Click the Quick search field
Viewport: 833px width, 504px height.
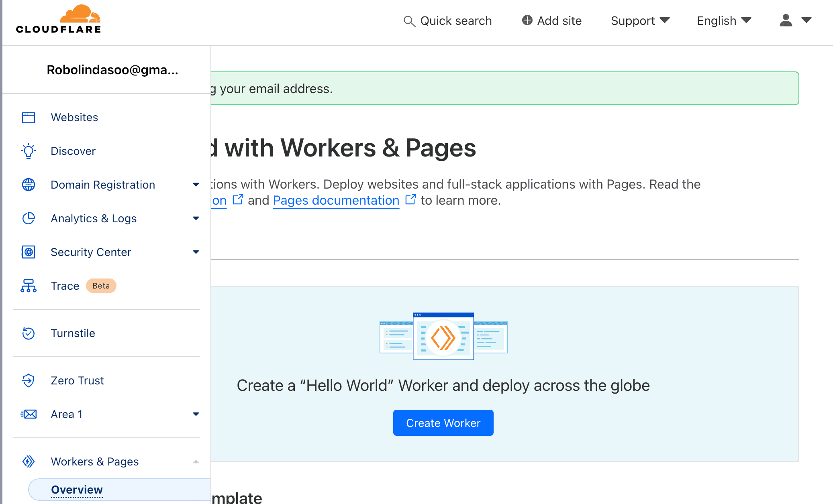(x=448, y=20)
